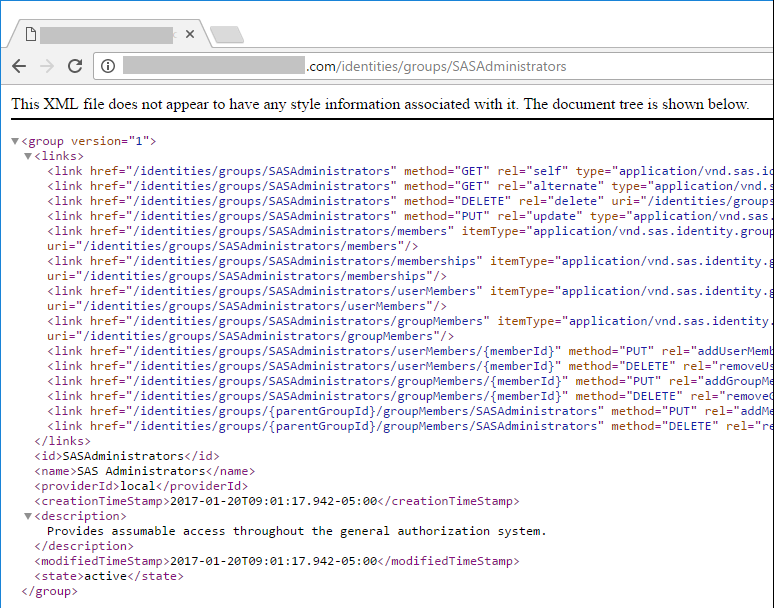
Task: Click the closing </links> tag
Action: click(x=62, y=441)
